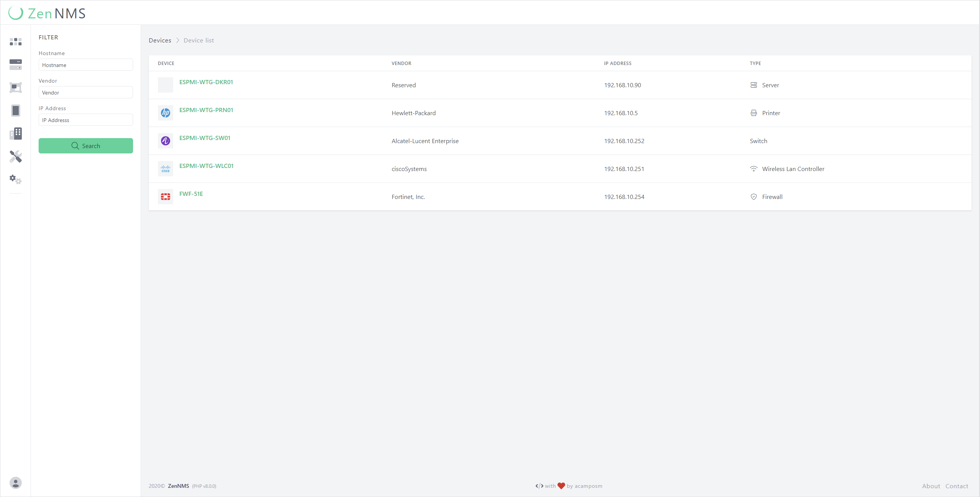Open the settings gears icon in sidebar
Viewport: 980px width, 497px height.
16,179
